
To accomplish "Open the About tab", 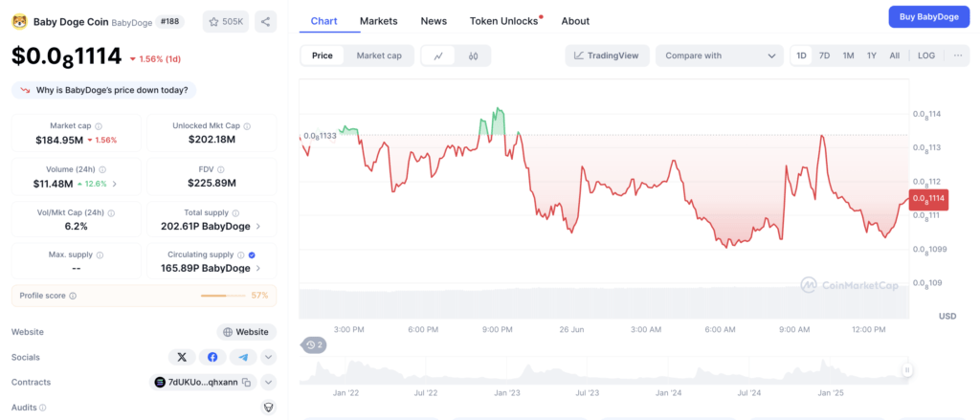I will 575,21.
